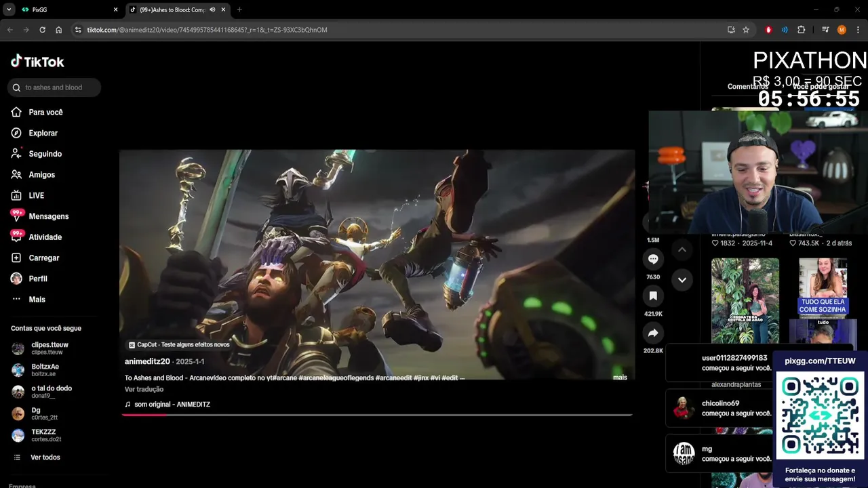
Task: Click the #arcane hashtag
Action: point(286,378)
